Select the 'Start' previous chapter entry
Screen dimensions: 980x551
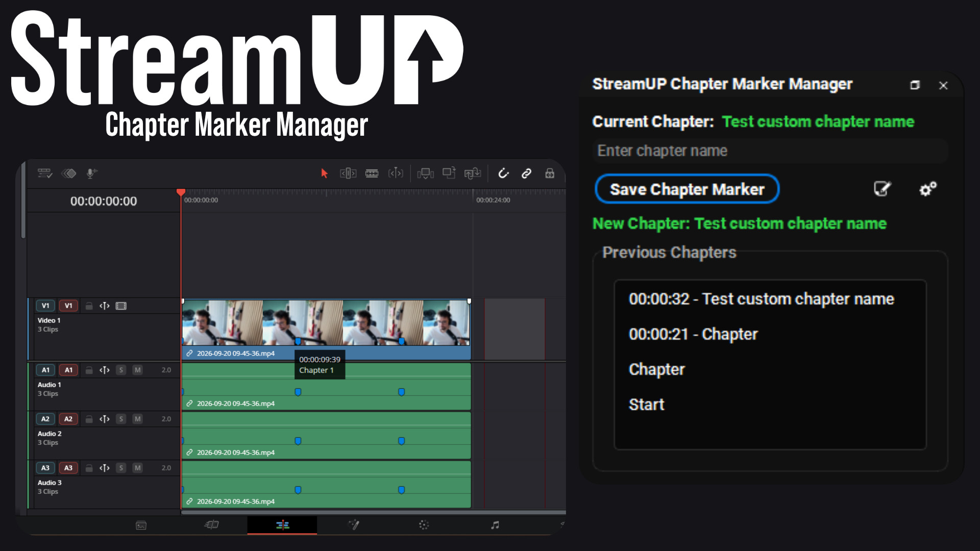pos(646,405)
